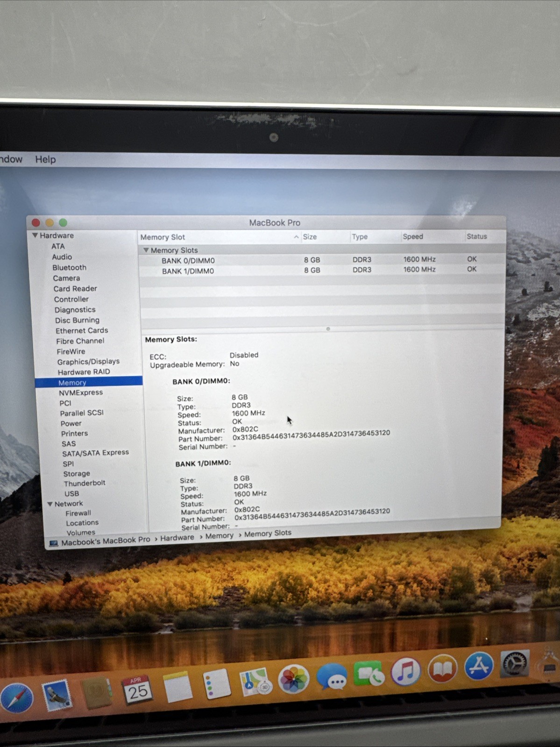Viewport: 560px width, 747px height.
Task: Open Notes app in the Dock
Action: coord(177,687)
